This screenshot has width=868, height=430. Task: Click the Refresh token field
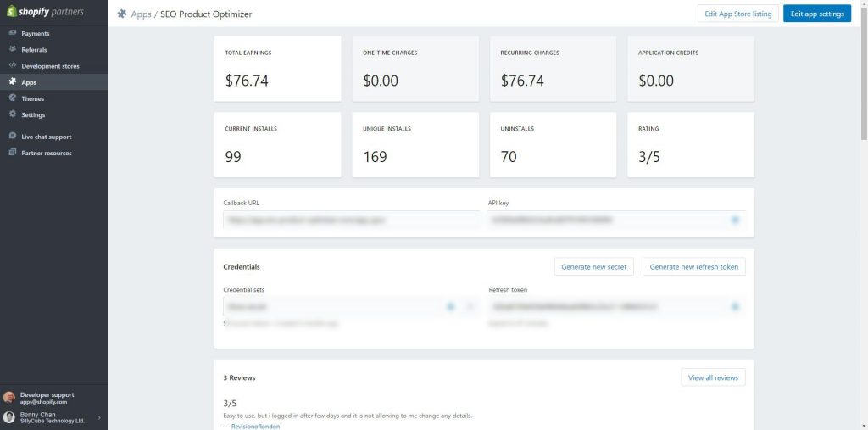coord(617,306)
